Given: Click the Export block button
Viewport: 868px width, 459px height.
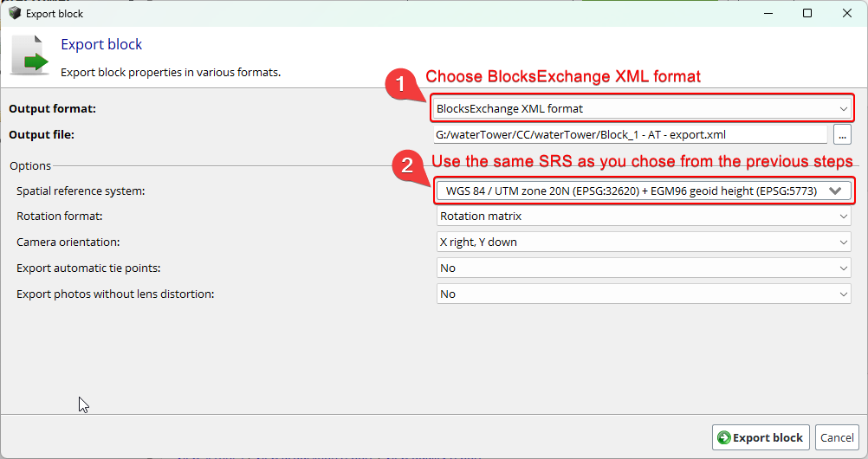Looking at the screenshot, I should click(x=761, y=437).
